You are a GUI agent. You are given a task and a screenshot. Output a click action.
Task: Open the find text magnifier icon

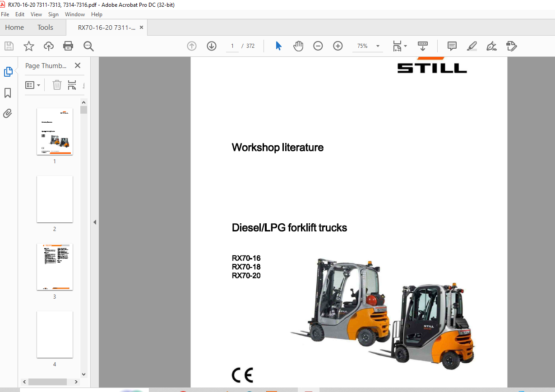tap(88, 46)
